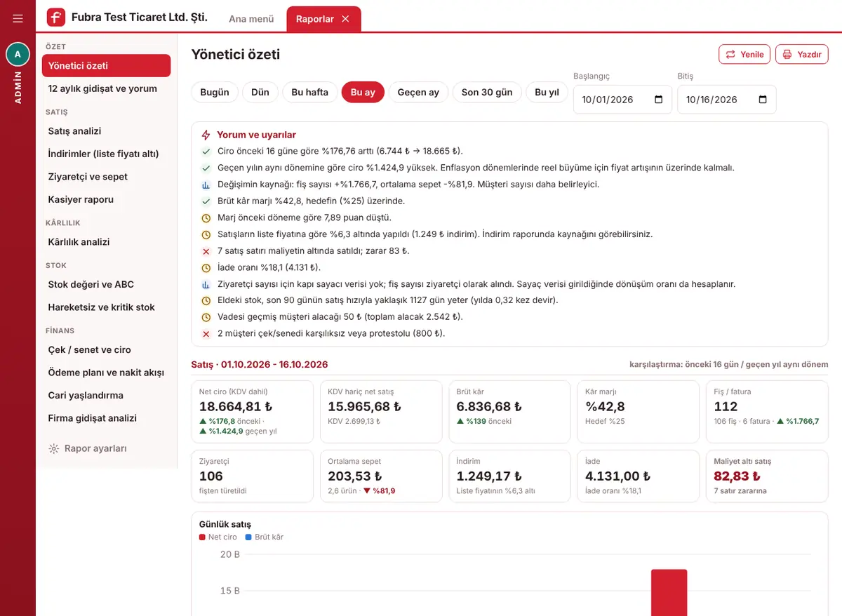Open İndirimler (liste fiyatı altı) report
The width and height of the screenshot is (842, 616).
(106, 154)
